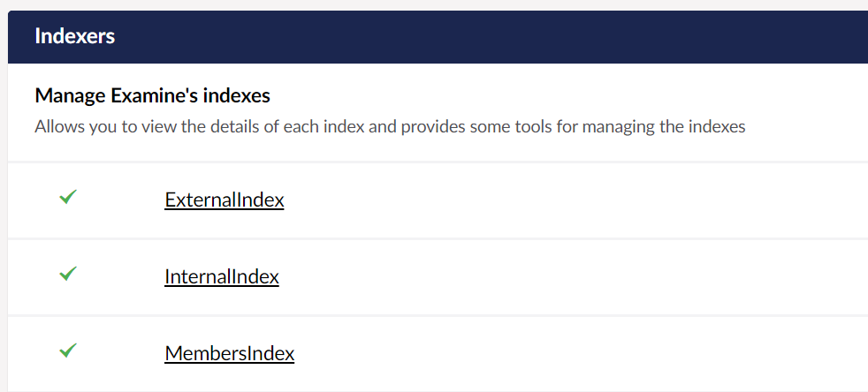Click the dark blue Indexers header bar
Screen dimensions: 868x392
coord(438,37)
